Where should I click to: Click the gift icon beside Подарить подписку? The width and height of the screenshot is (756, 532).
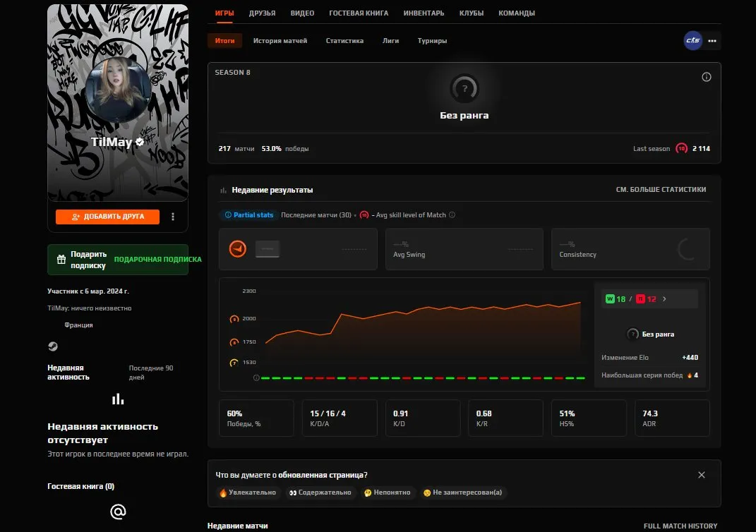61,260
